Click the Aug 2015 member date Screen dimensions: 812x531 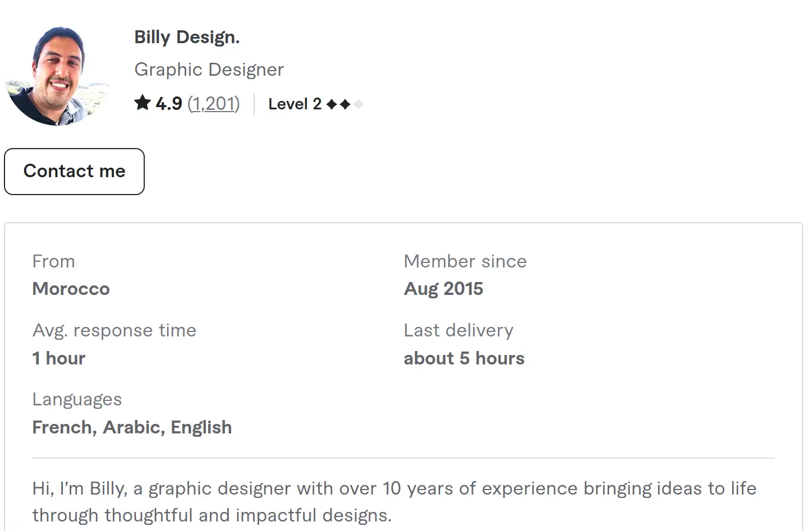(x=443, y=289)
